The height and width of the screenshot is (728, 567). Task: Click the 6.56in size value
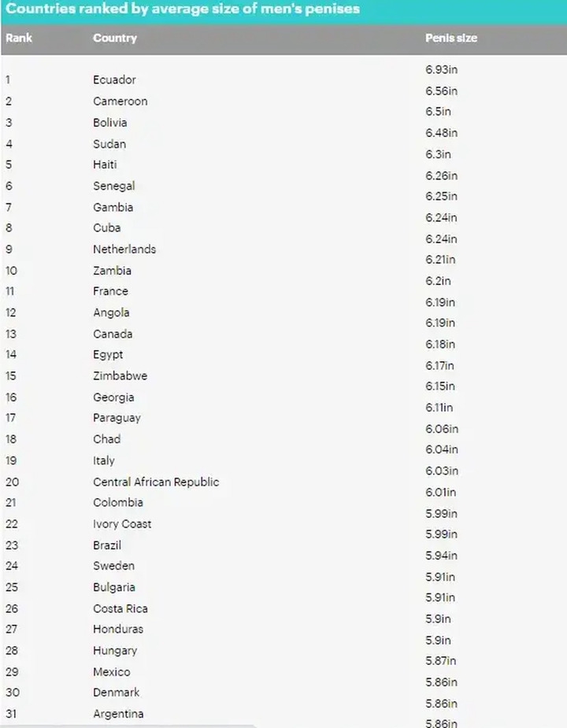[x=441, y=91]
